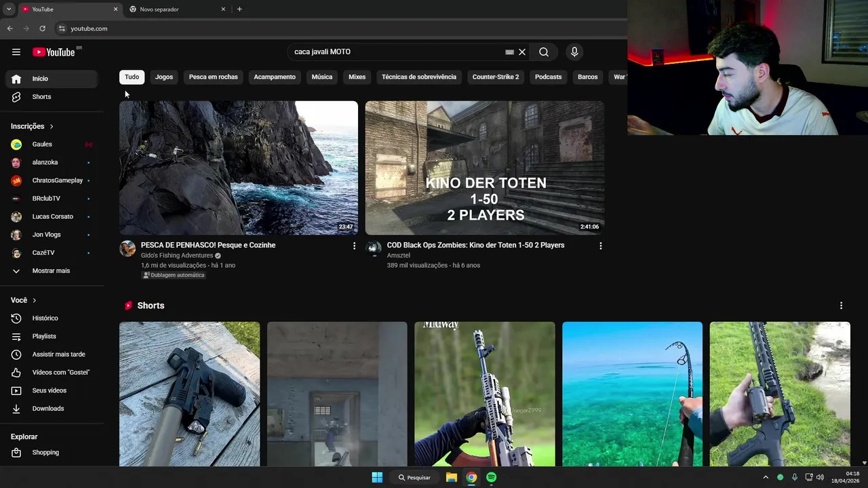This screenshot has width=868, height=488.
Task: Open the alanzoka channel subscription
Action: [x=52, y=163]
